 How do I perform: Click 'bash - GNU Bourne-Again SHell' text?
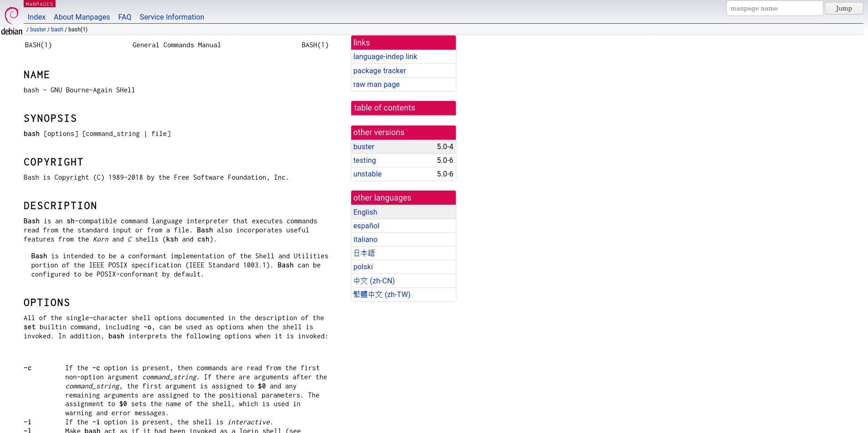click(x=79, y=90)
